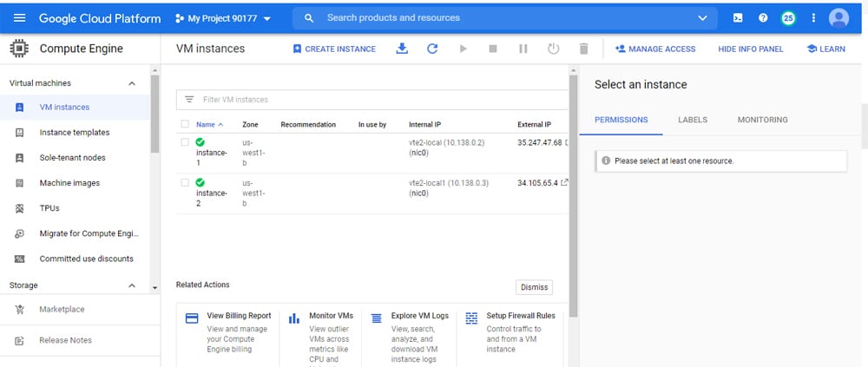Screen dimensions: 868x367
Task: Click the Create Instance button
Action: (334, 49)
